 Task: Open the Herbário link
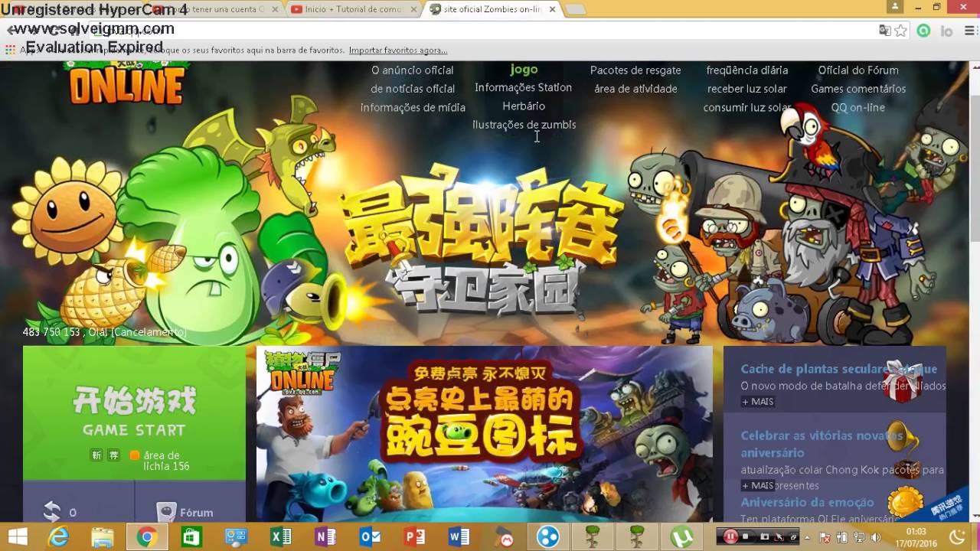coord(524,106)
